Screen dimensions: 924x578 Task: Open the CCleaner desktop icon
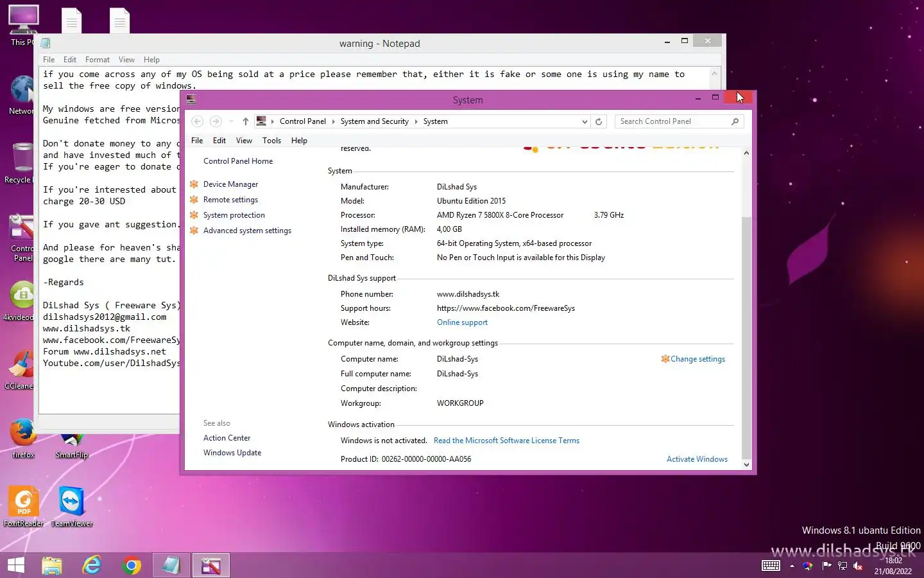pos(21,369)
